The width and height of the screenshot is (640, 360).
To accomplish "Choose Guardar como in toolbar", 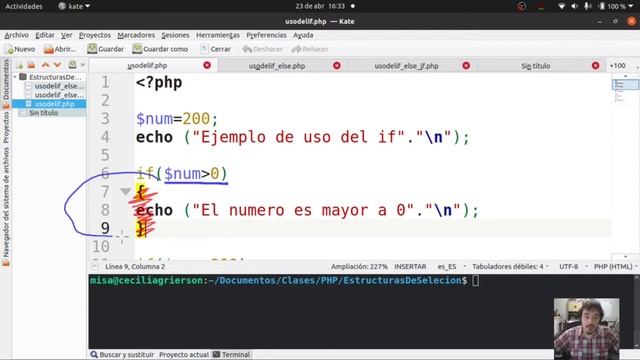I will tap(160, 49).
